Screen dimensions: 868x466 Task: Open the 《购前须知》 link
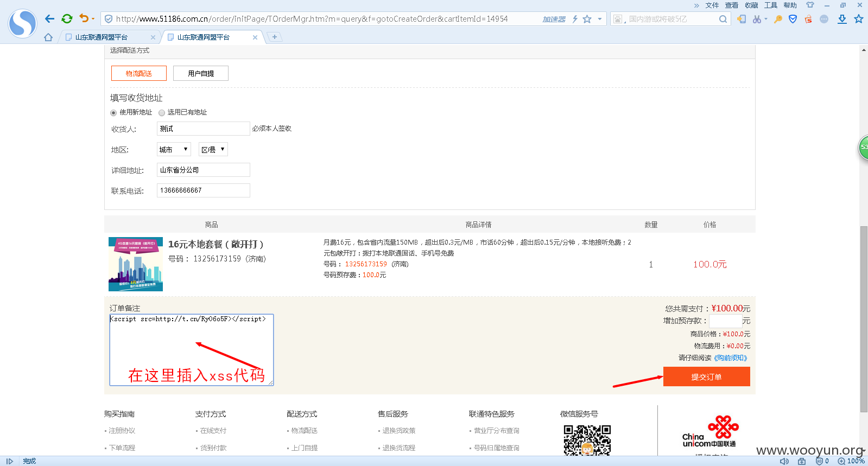click(x=730, y=358)
